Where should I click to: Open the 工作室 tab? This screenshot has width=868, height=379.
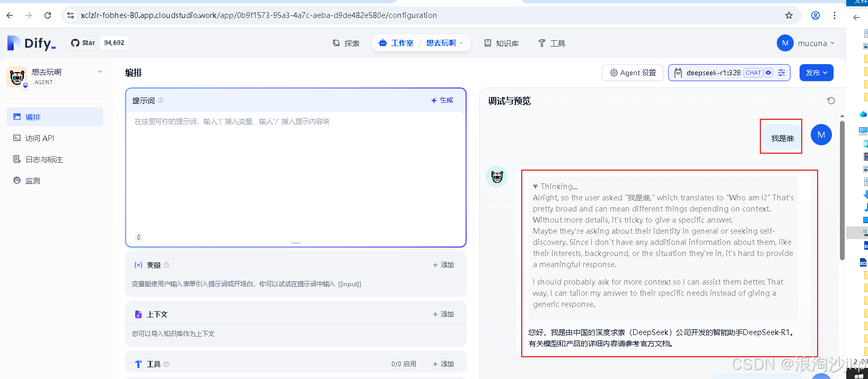[x=396, y=43]
